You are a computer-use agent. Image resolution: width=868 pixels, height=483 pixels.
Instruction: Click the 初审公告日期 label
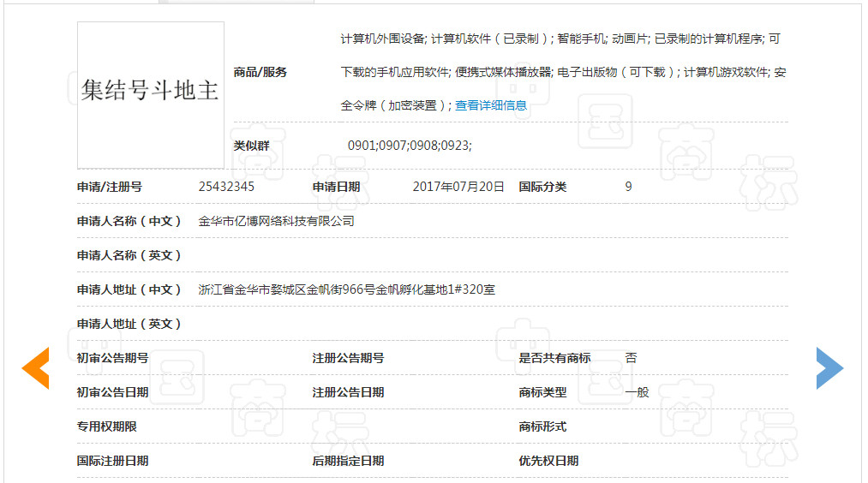click(113, 392)
